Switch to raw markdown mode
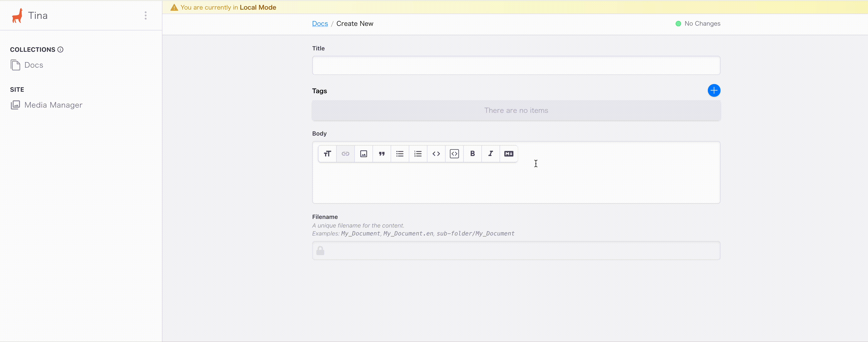 [509, 154]
